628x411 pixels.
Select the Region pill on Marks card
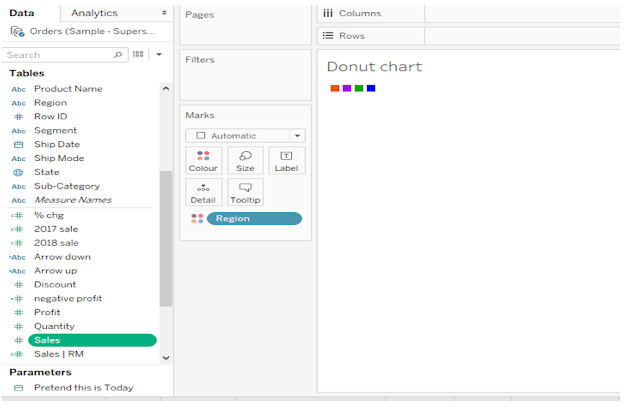(x=254, y=218)
